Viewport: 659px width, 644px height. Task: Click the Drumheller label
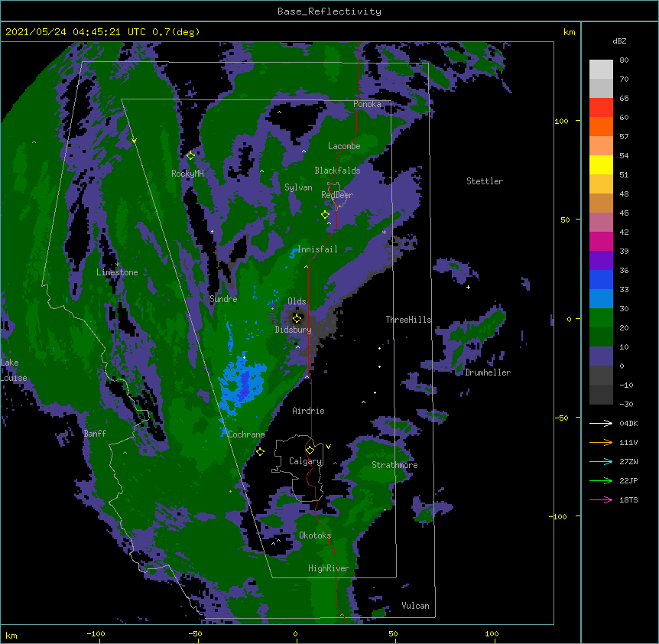[488, 372]
